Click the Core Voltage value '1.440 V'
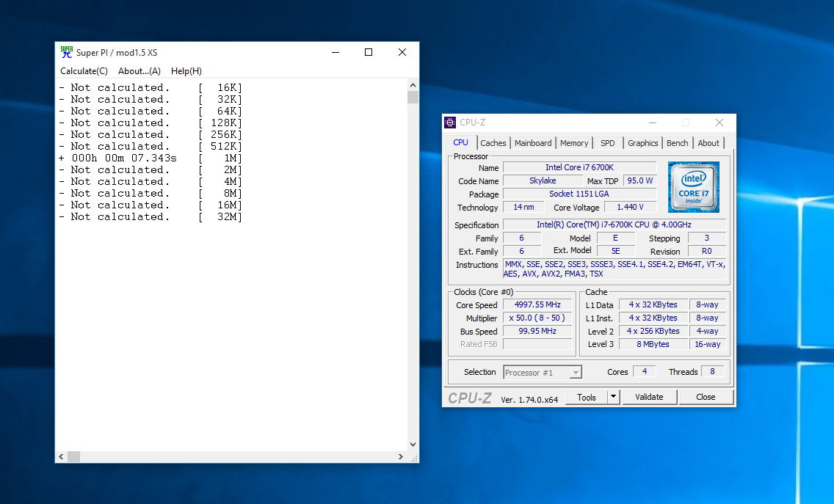834x504 pixels. tap(631, 208)
